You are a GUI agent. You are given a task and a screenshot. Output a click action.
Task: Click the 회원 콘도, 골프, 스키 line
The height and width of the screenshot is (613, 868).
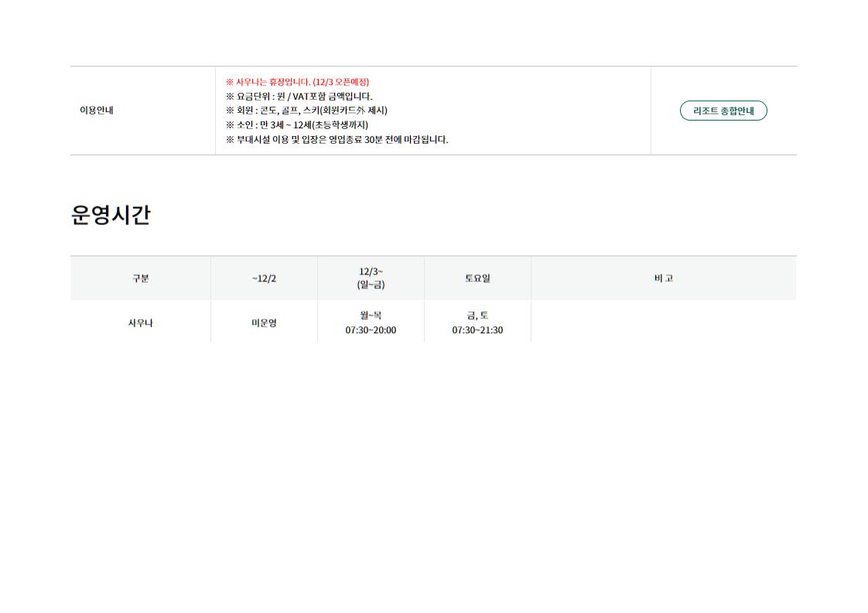point(306,111)
